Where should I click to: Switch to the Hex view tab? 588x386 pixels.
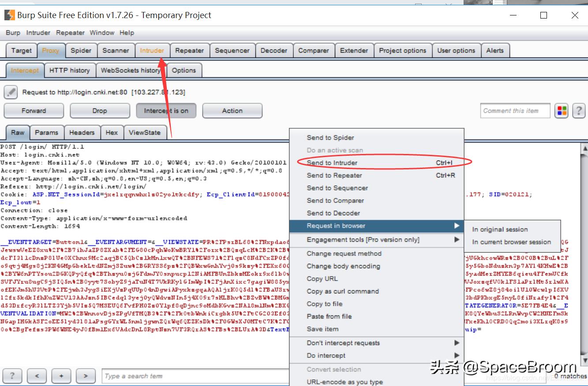pyautogui.click(x=112, y=132)
